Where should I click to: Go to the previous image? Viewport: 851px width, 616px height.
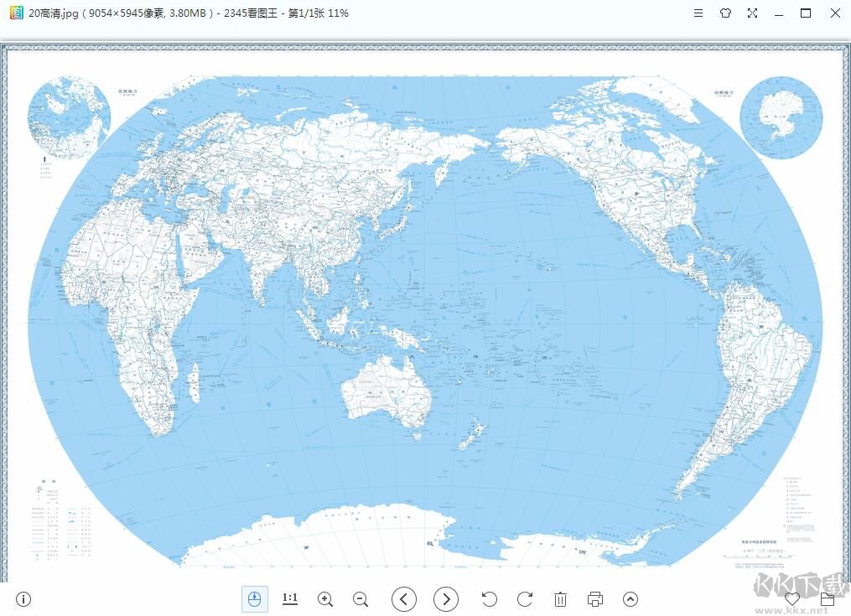[x=403, y=599]
